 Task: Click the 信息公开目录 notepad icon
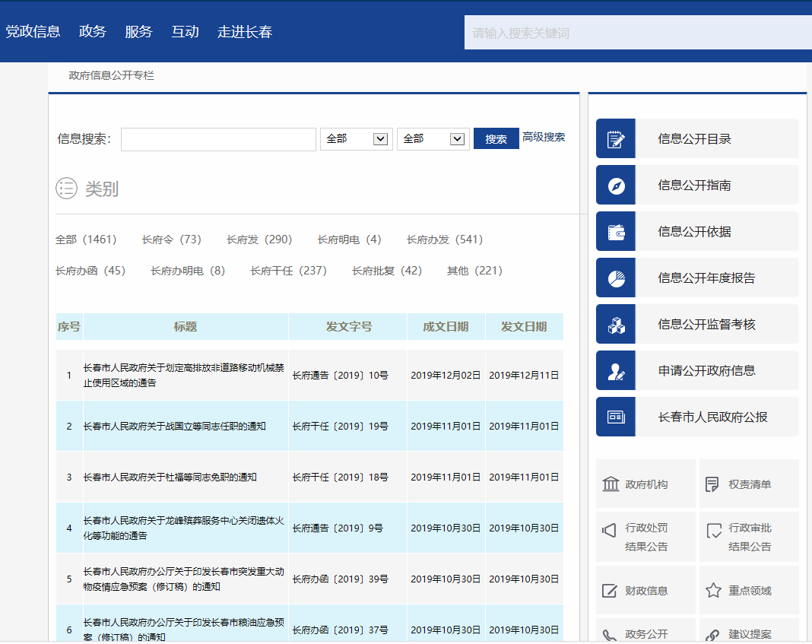click(616, 139)
